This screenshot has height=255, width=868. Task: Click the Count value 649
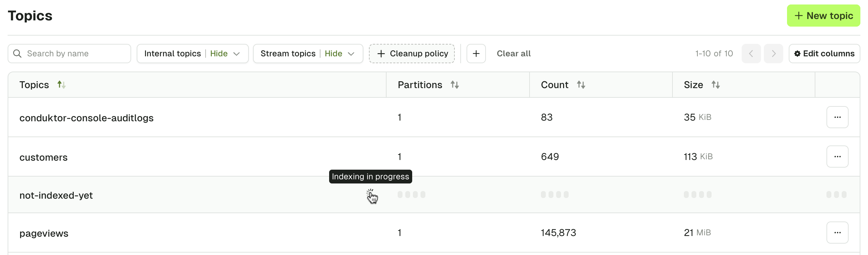[x=550, y=157]
